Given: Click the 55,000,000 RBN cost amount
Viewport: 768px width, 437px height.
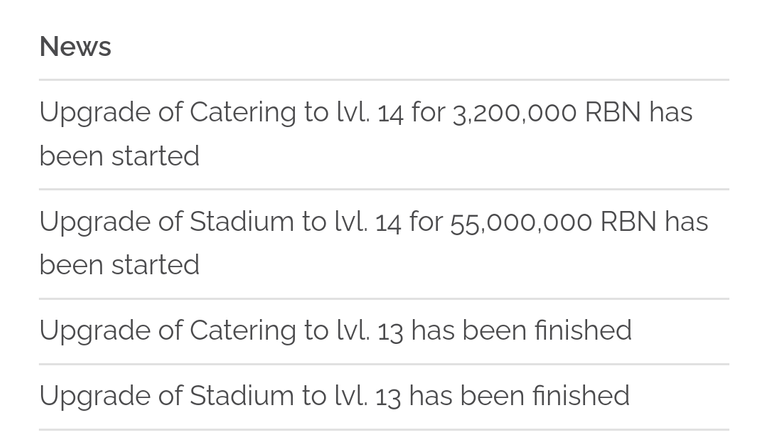Looking at the screenshot, I should click(553, 222).
